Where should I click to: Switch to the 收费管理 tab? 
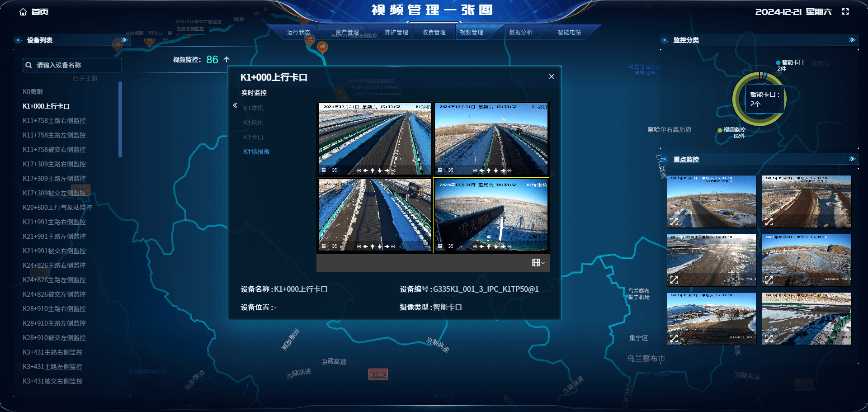pos(434,33)
